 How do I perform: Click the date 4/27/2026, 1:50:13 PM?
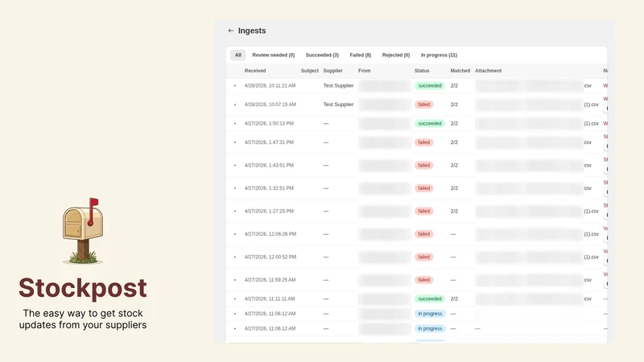click(269, 124)
